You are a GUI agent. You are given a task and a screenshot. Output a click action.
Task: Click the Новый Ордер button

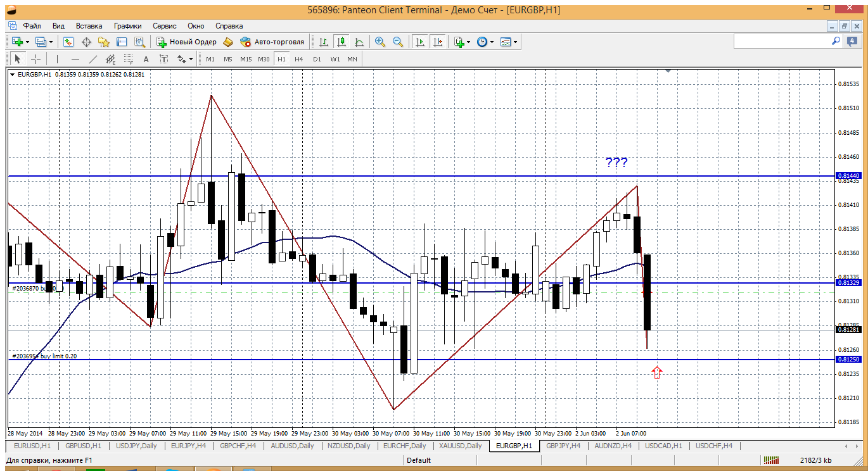coord(186,42)
